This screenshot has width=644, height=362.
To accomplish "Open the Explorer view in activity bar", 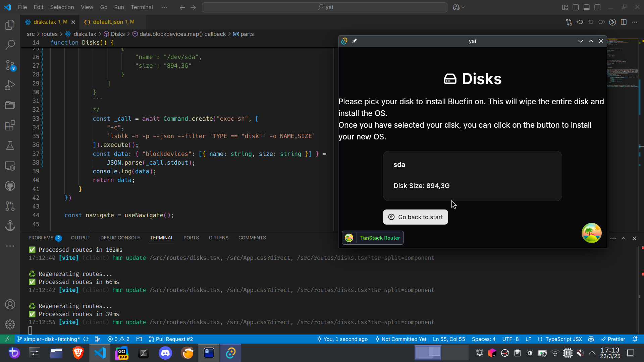I will point(10,25).
